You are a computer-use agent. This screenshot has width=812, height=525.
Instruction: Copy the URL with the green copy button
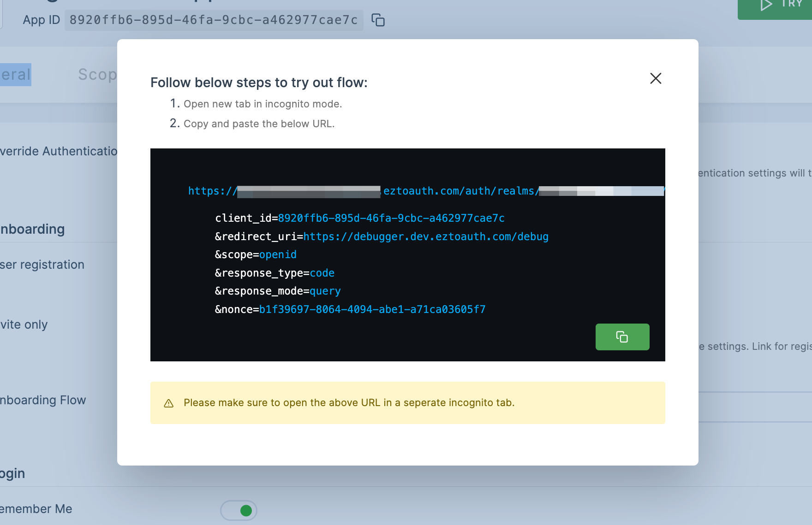pyautogui.click(x=622, y=337)
